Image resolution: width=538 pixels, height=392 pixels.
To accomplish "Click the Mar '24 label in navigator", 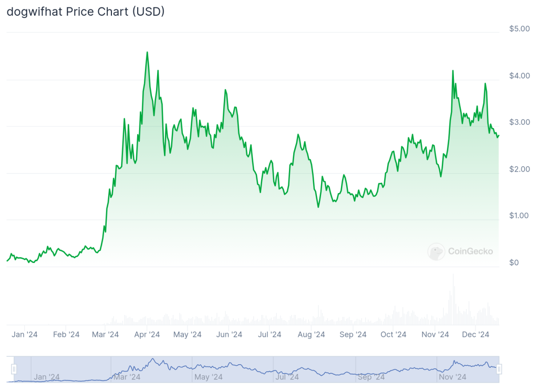I will (127, 377).
